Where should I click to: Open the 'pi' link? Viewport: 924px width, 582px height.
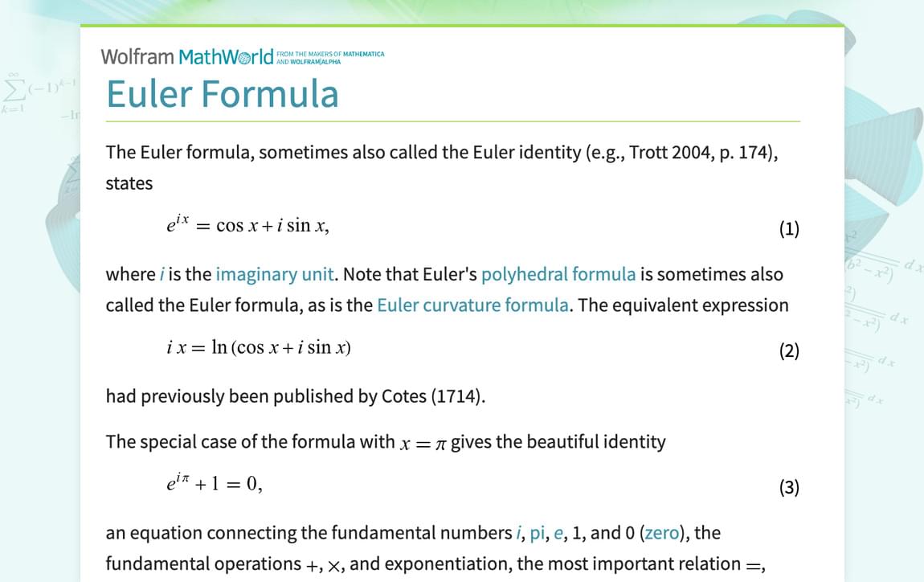537,533
